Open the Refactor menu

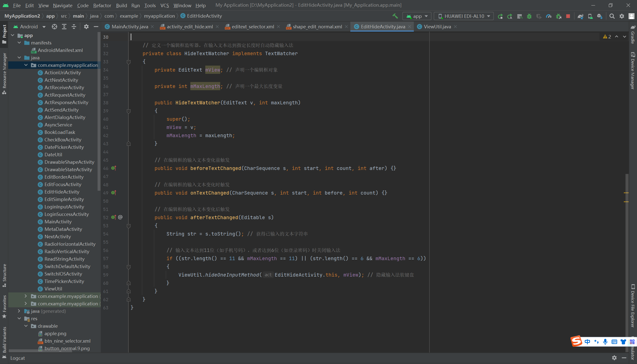point(102,5)
